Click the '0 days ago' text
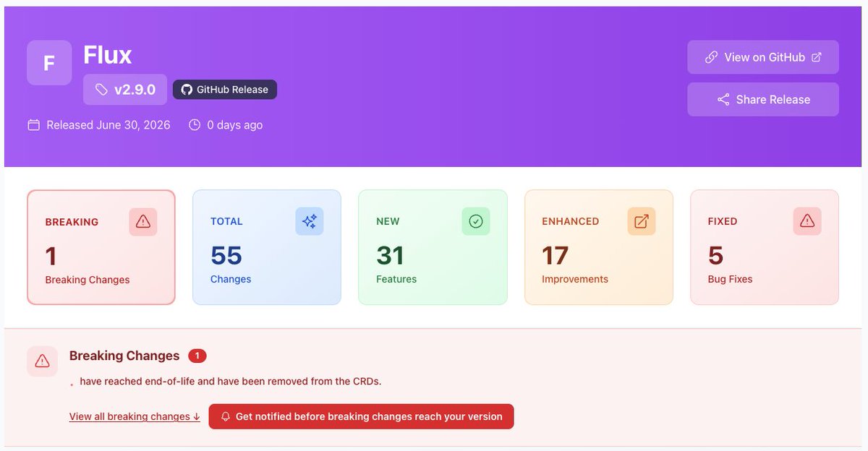The image size is (868, 451). click(x=235, y=125)
